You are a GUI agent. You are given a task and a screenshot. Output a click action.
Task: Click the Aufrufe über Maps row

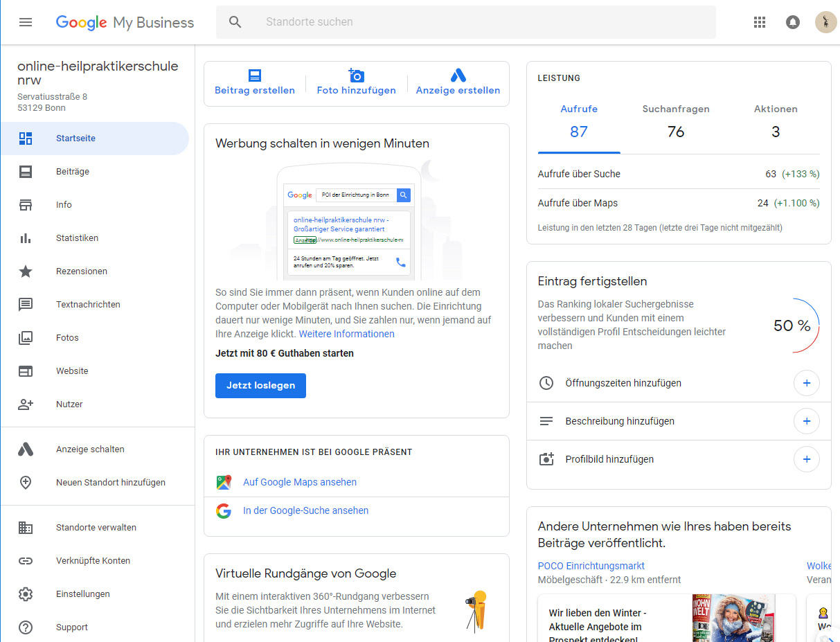click(679, 203)
